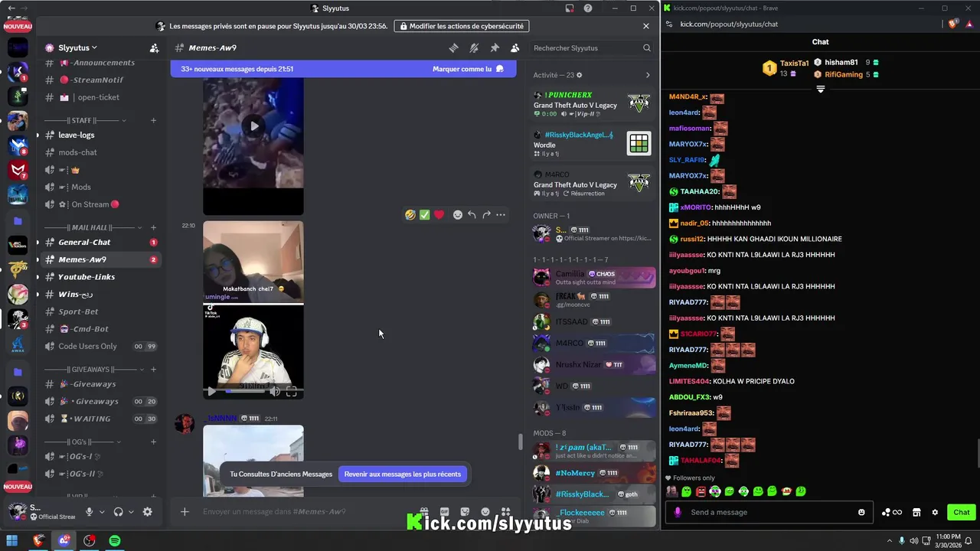Click Modifier les actions de cybersécurité
980x551 pixels.
click(x=463, y=26)
